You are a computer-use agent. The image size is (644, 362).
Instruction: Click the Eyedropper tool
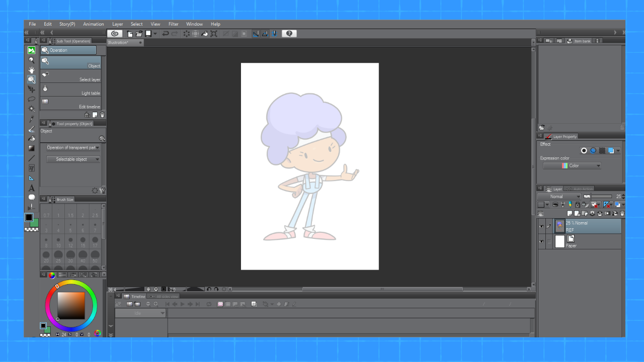(x=32, y=119)
